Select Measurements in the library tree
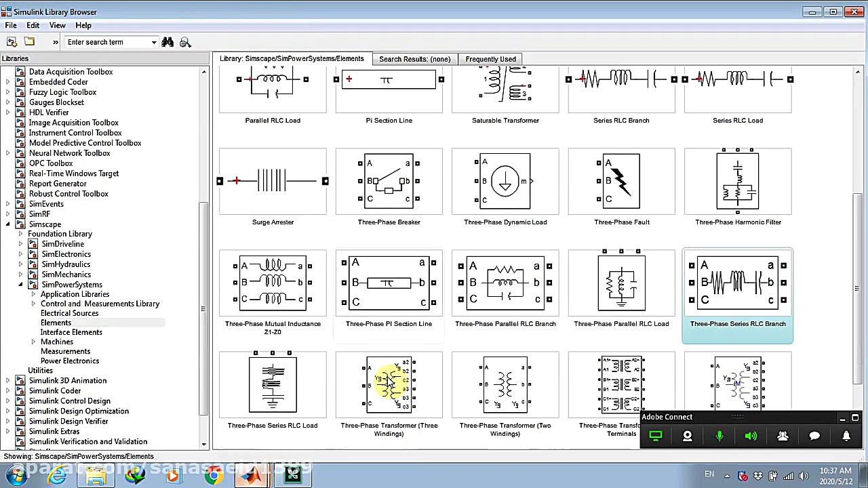This screenshot has height=488, width=868. pyautogui.click(x=65, y=351)
